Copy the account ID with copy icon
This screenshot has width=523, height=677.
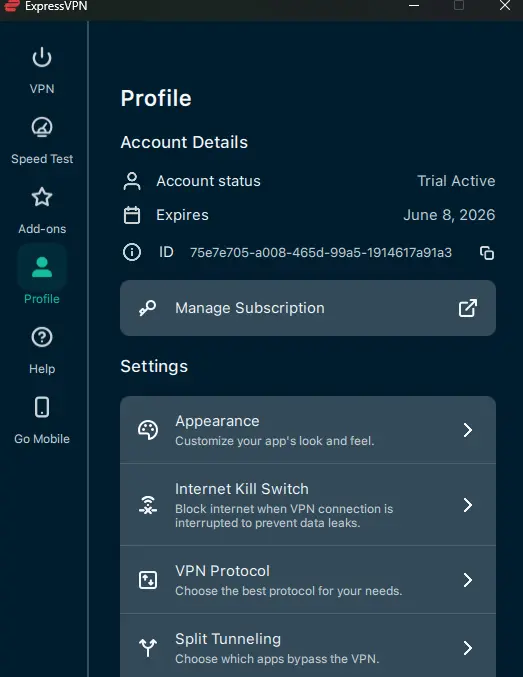click(487, 253)
